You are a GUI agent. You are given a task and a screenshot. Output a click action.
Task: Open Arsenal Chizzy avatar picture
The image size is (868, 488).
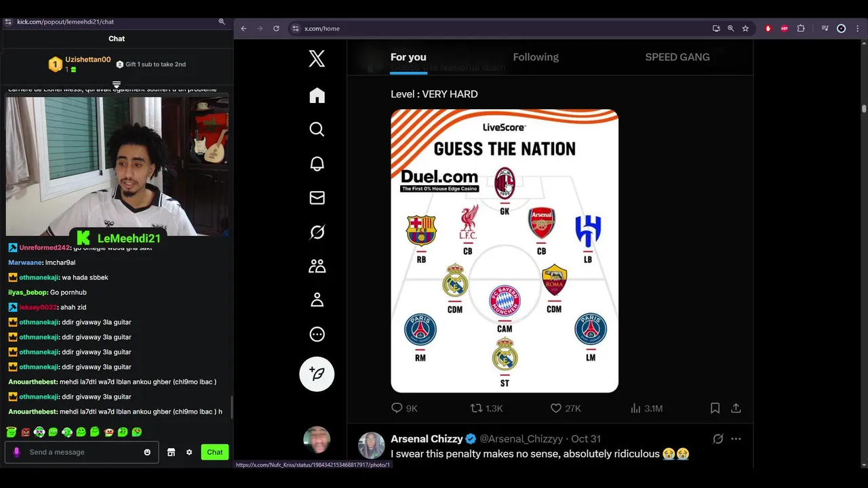tap(372, 445)
